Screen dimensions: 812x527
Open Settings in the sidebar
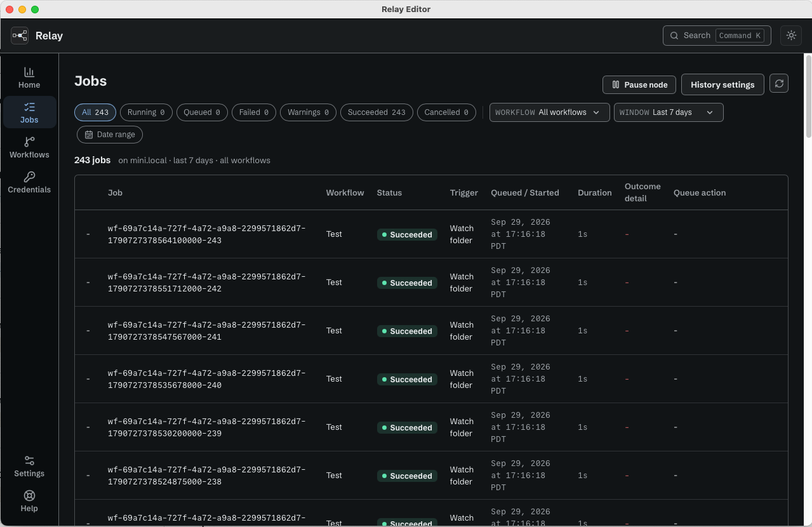click(x=29, y=466)
